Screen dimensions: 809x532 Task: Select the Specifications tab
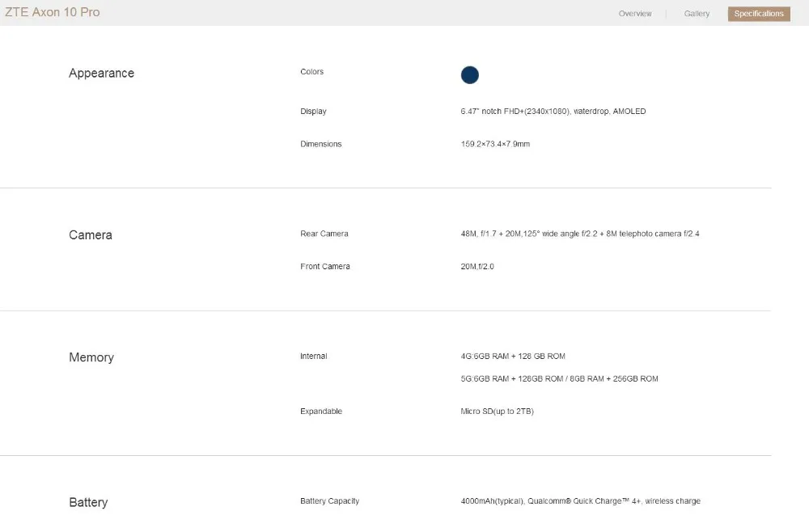pos(759,14)
